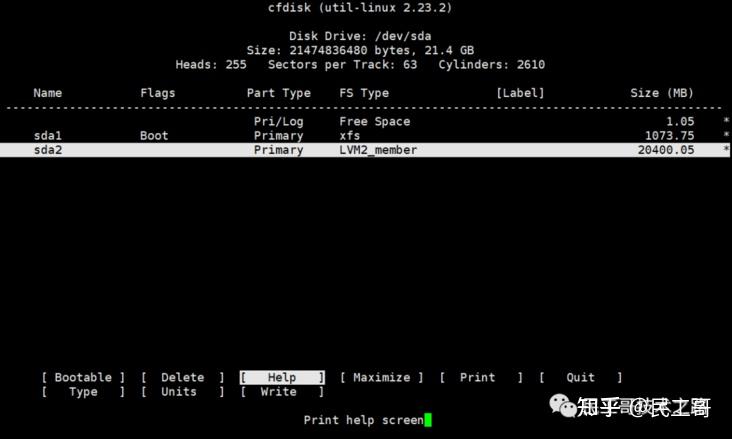This screenshot has width=732, height=439.
Task: Click the 1073.75 size value
Action: click(x=669, y=136)
